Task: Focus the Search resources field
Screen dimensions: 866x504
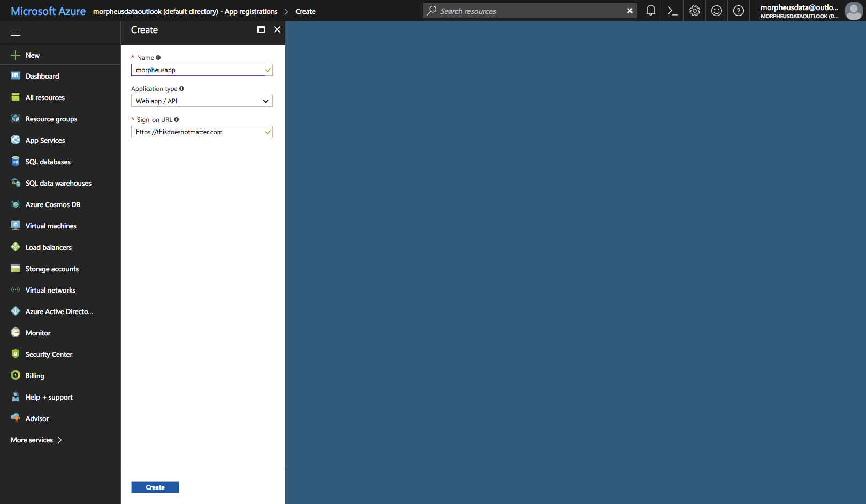Action: coord(530,11)
